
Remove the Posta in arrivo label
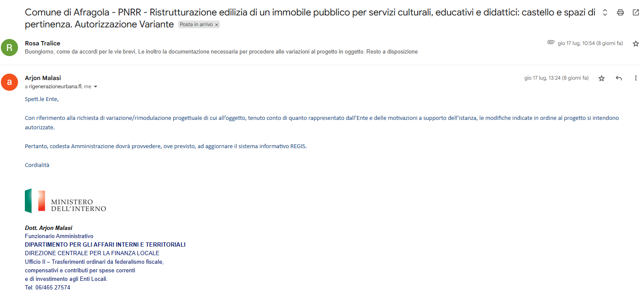[x=217, y=25]
